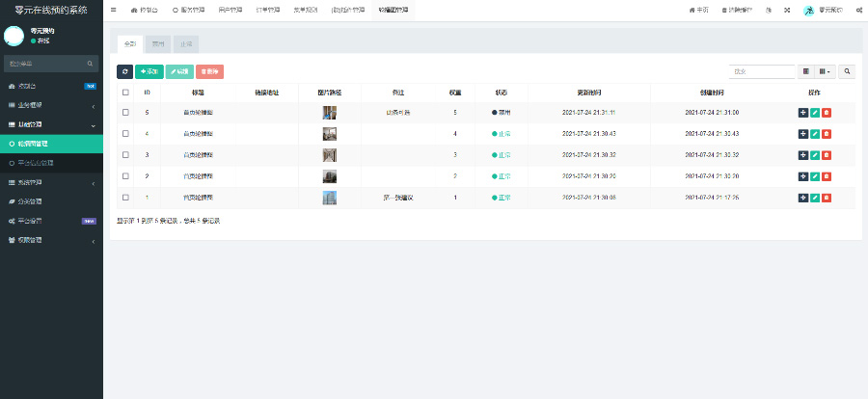
Task: Click the red delete icon in row ID 5
Action: click(x=827, y=113)
